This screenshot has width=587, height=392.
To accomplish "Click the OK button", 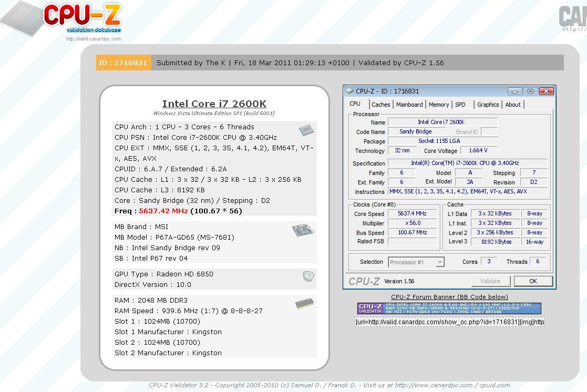I will 533,281.
